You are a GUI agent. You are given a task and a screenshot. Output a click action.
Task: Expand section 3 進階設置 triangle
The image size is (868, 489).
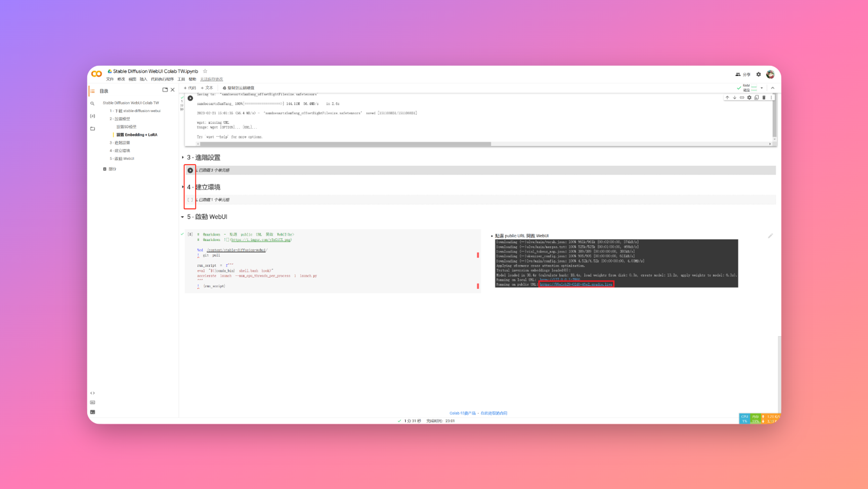(183, 158)
